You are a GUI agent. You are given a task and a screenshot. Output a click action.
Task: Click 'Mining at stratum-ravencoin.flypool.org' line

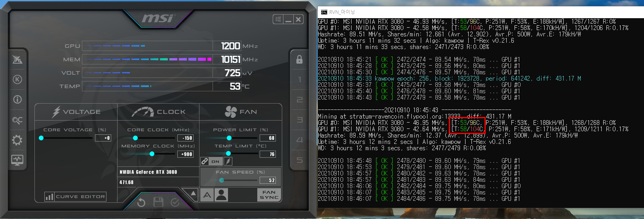(x=414, y=116)
